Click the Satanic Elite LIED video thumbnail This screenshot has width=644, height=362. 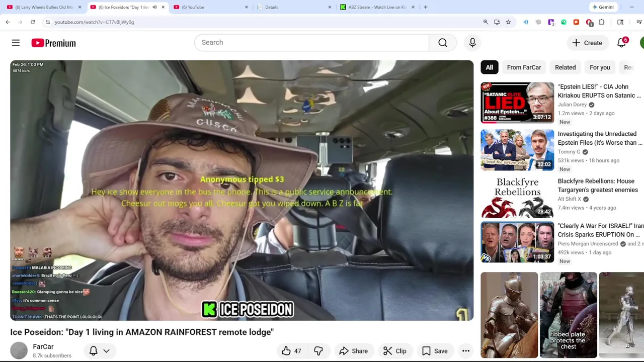[x=517, y=103]
